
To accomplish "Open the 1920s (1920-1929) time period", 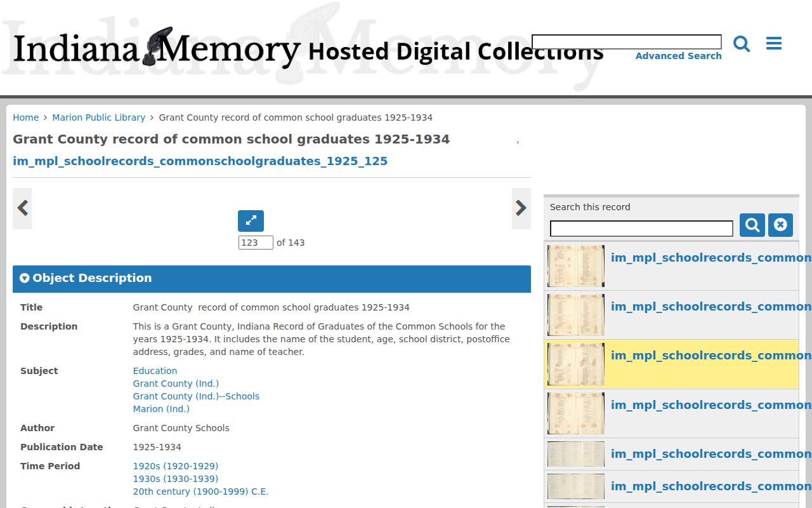I will [176, 466].
